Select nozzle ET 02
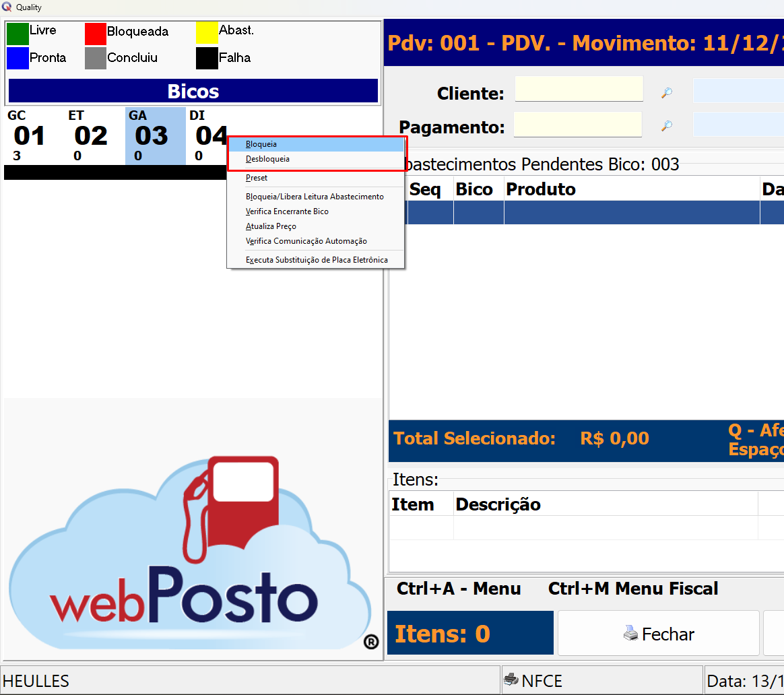The height and width of the screenshot is (695, 784). tap(94, 136)
